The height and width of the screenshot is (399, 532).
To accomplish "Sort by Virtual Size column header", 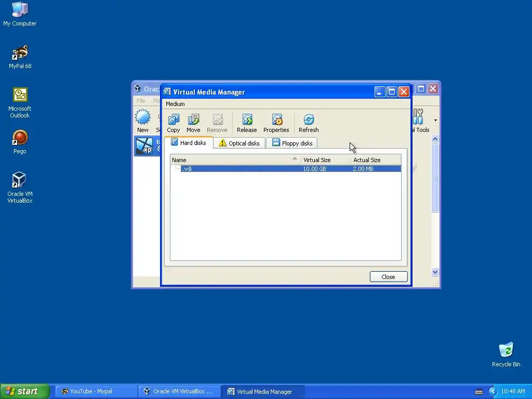I will coord(326,160).
